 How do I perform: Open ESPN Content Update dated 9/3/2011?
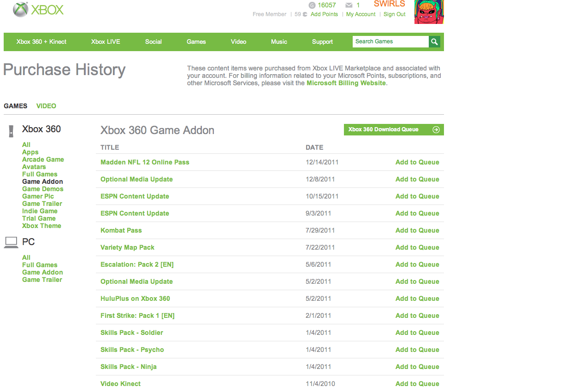[135, 213]
